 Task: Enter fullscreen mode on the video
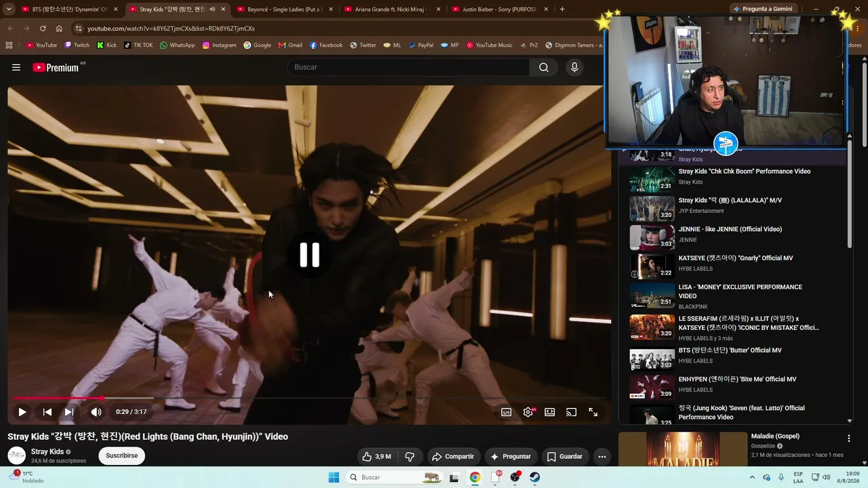click(593, 411)
